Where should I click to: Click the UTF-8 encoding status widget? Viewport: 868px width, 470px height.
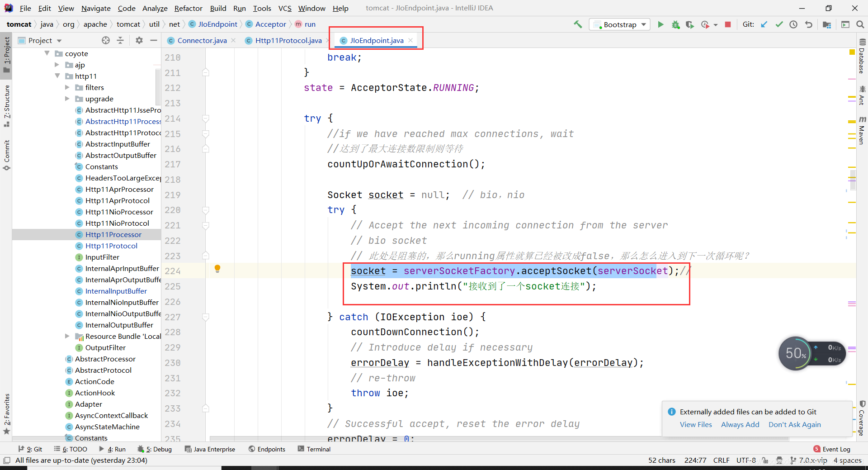pos(746,461)
